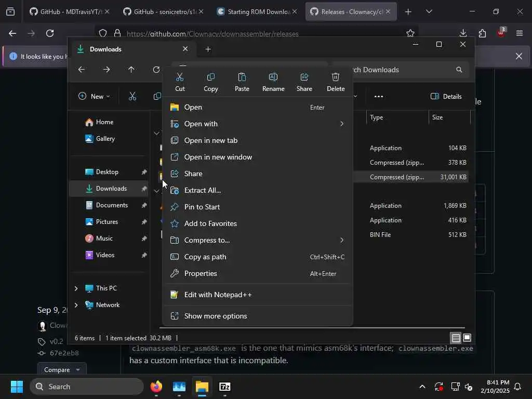Open Firefox extensions puzzle icon
The width and height of the screenshot is (532, 399).
coord(482,33)
